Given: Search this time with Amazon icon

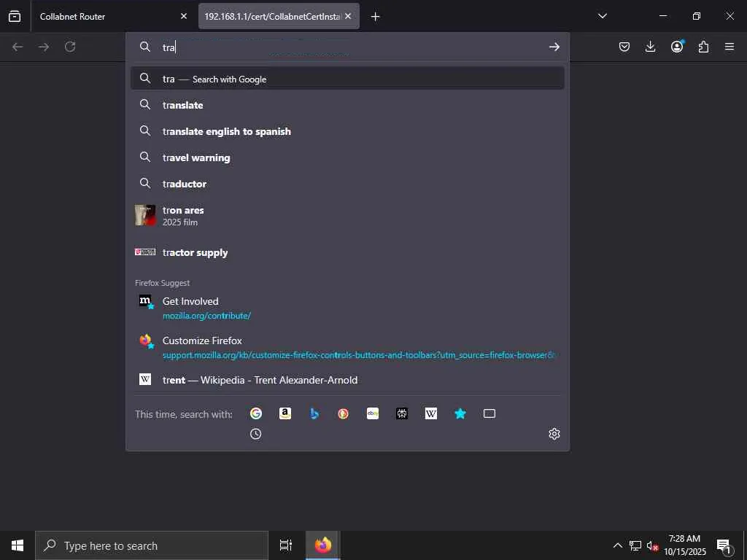Looking at the screenshot, I should click(x=285, y=413).
